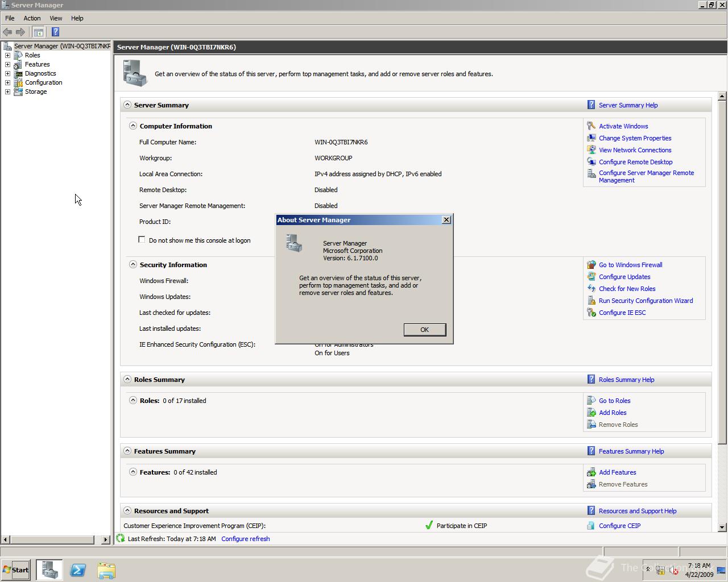Click the green refresh icon in status line
The image size is (728, 582).
[121, 538]
